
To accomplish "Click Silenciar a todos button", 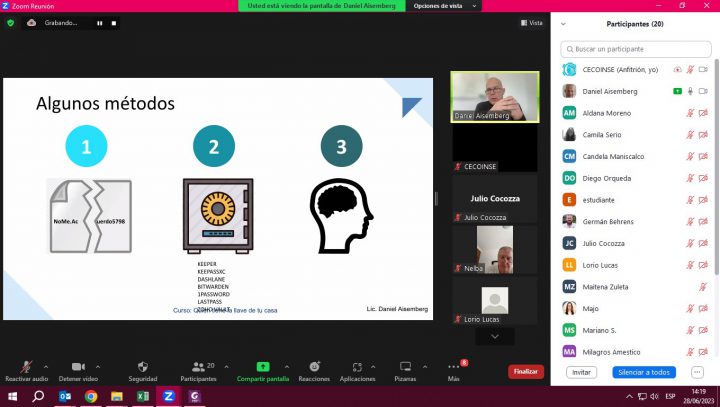I will pyautogui.click(x=644, y=372).
